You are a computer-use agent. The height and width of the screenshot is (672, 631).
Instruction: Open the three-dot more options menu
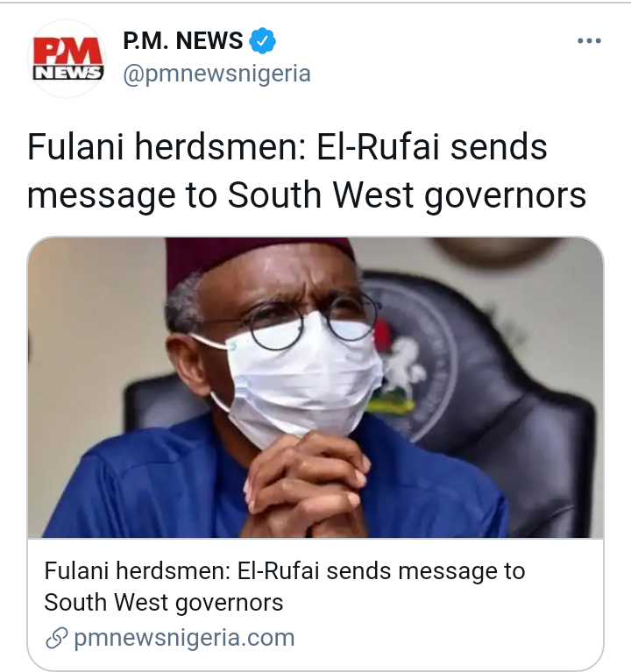coord(589,40)
